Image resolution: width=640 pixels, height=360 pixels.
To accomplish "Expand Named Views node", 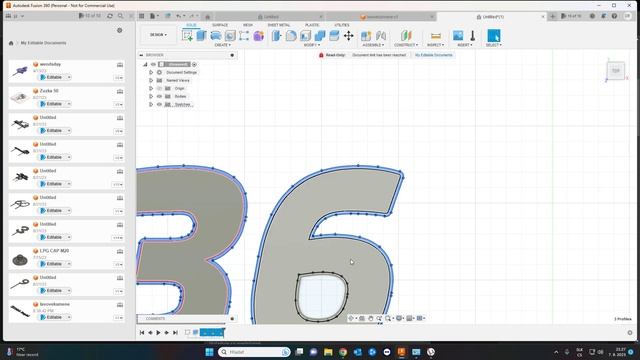I will pyautogui.click(x=151, y=80).
